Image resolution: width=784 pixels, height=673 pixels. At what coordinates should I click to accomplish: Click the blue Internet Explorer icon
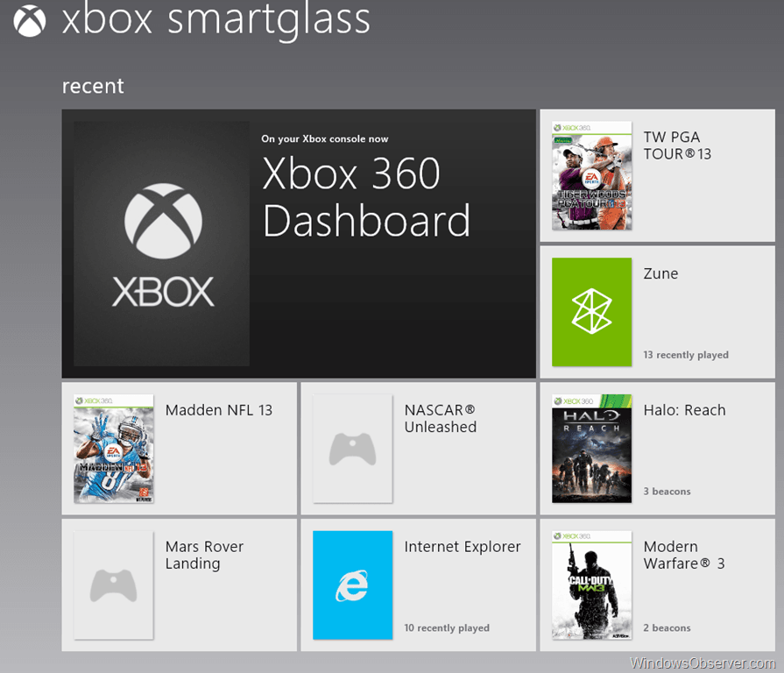tap(352, 584)
